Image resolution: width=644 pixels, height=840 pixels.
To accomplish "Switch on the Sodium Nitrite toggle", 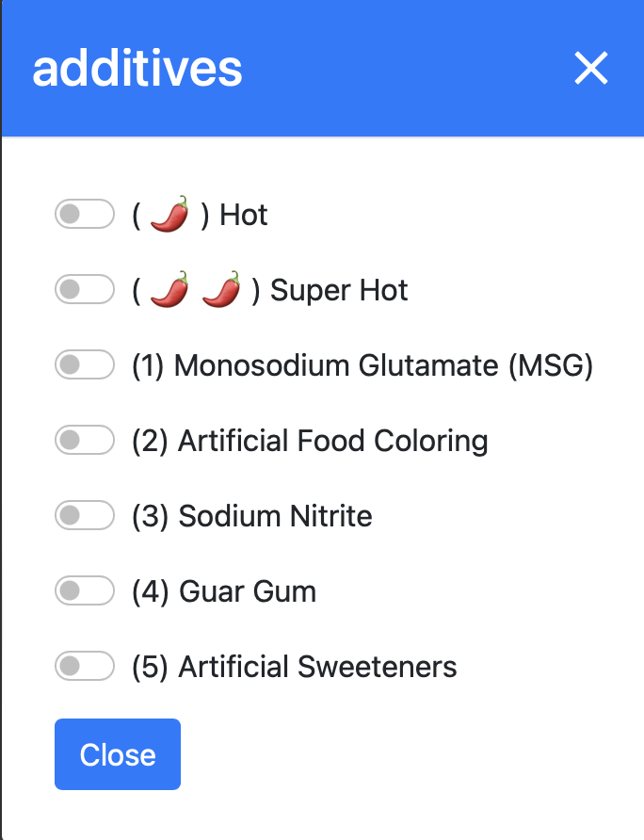I will coord(85,515).
